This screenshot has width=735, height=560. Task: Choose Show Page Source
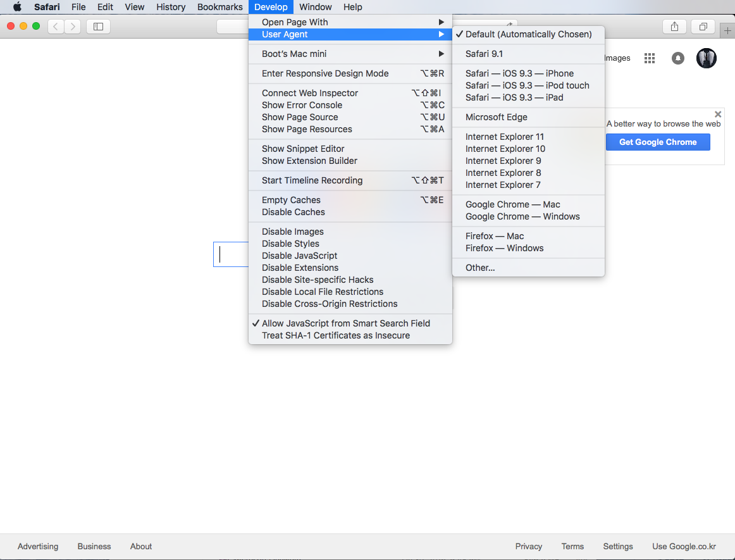point(350,117)
